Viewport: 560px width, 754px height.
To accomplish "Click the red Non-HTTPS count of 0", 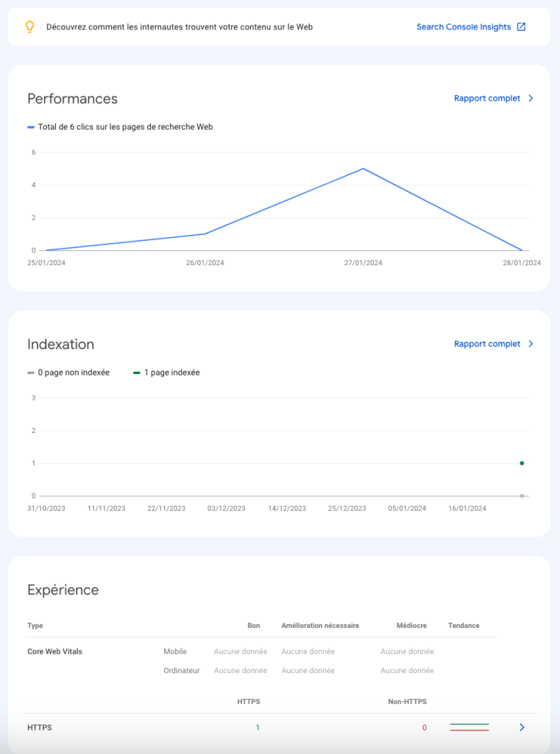I will [424, 727].
